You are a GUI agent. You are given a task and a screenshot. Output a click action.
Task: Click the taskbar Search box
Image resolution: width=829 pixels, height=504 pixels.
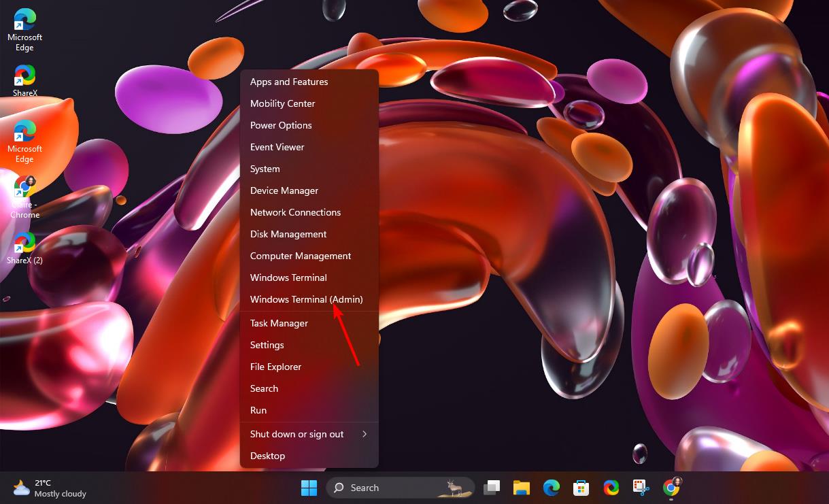point(400,488)
